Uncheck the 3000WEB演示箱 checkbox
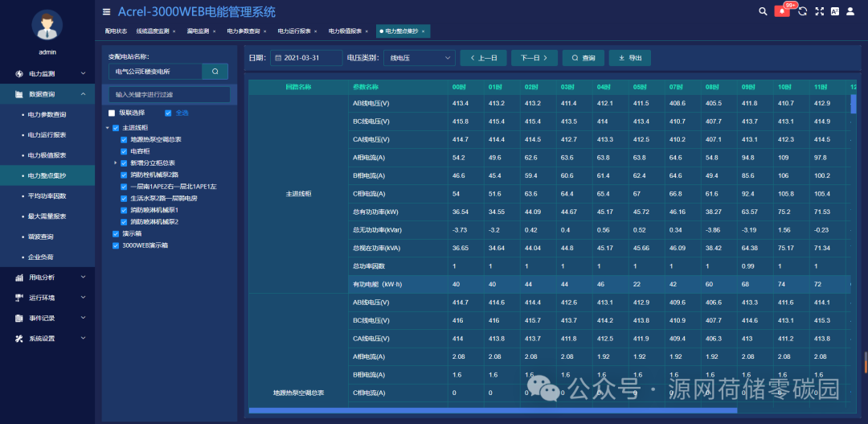This screenshot has height=424, width=868. [116, 245]
